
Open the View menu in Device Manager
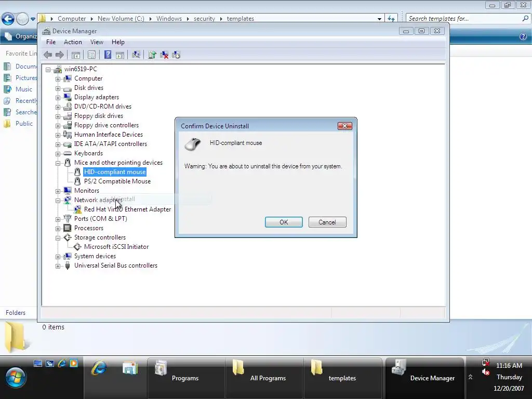pos(97,42)
